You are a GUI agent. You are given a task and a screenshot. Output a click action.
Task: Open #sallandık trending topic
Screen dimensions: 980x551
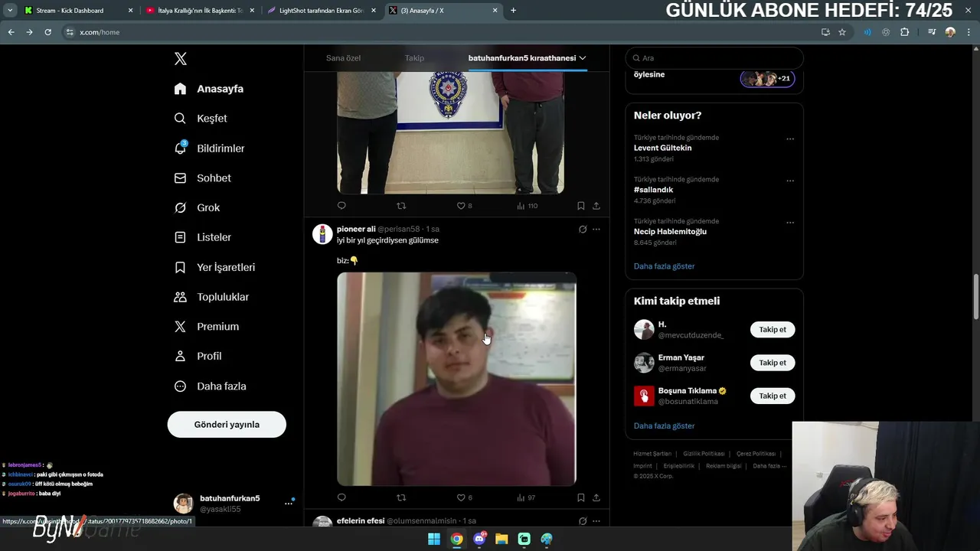(653, 190)
